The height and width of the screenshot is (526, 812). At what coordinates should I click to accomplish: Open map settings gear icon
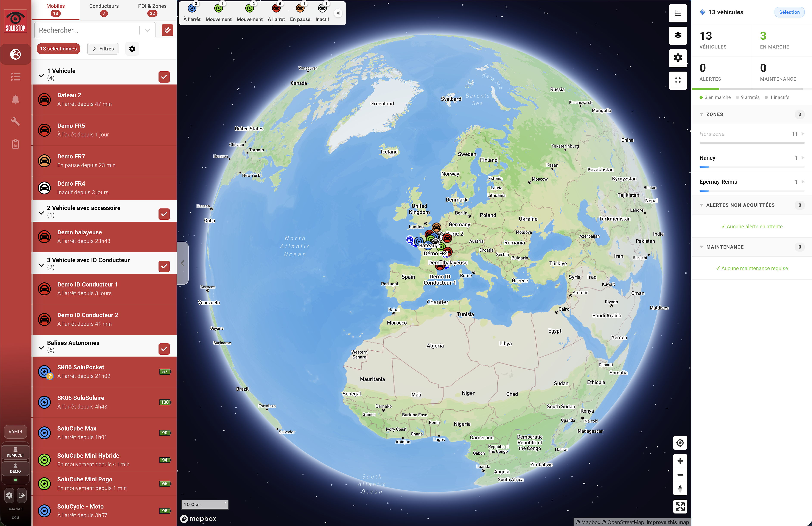[x=678, y=58]
